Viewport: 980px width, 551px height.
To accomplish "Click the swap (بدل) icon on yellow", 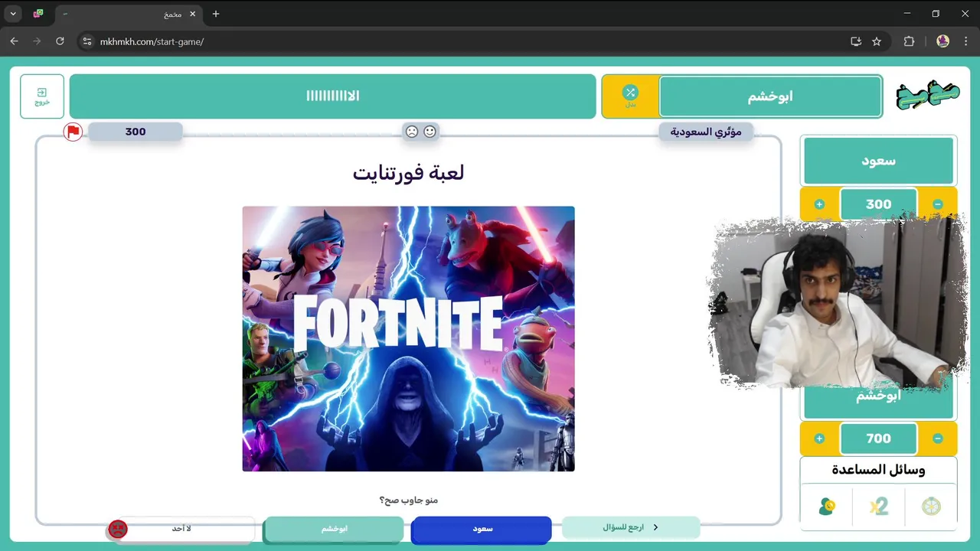I will pyautogui.click(x=630, y=96).
